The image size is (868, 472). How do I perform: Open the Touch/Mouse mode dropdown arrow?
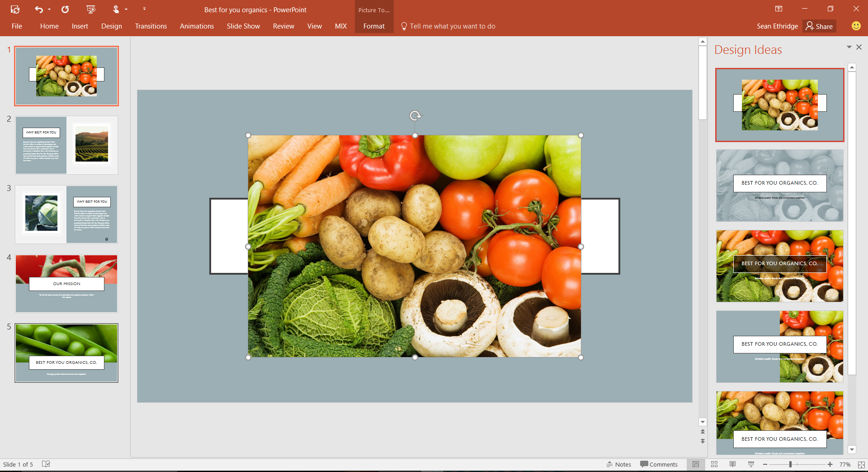coord(126,10)
